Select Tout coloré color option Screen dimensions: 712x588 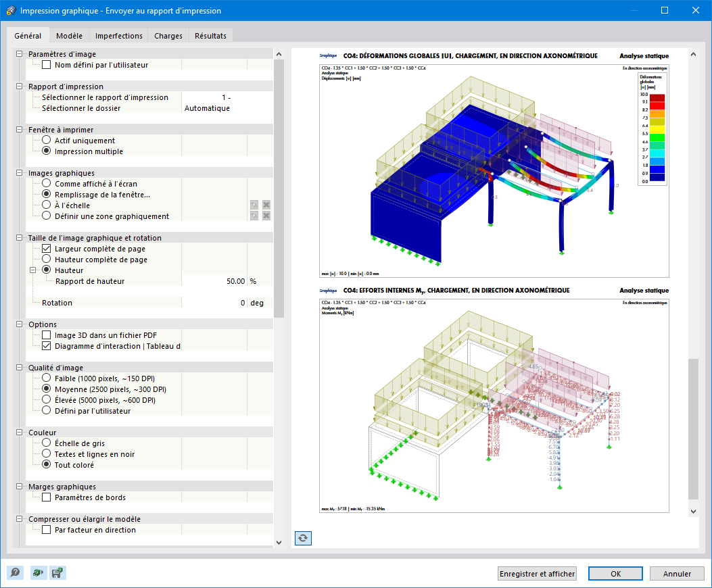pos(46,464)
